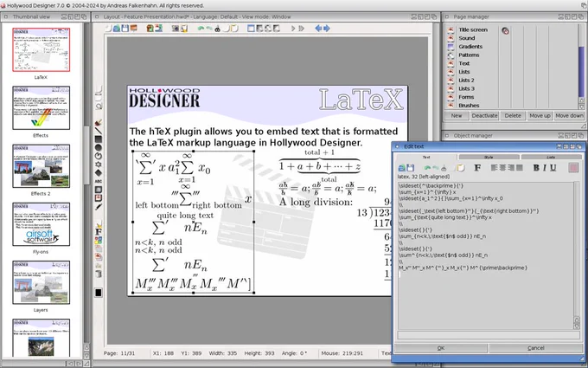Click Deactivate button in Page manager

point(484,116)
